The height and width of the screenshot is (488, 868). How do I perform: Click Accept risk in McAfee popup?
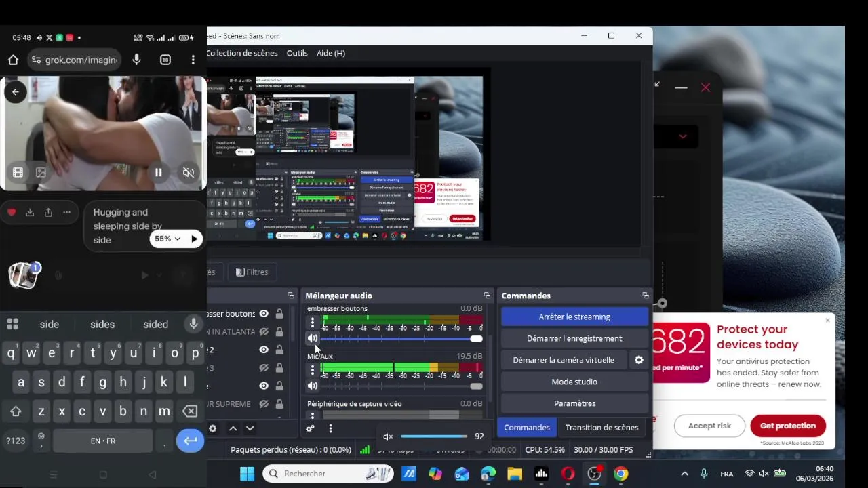pyautogui.click(x=709, y=426)
